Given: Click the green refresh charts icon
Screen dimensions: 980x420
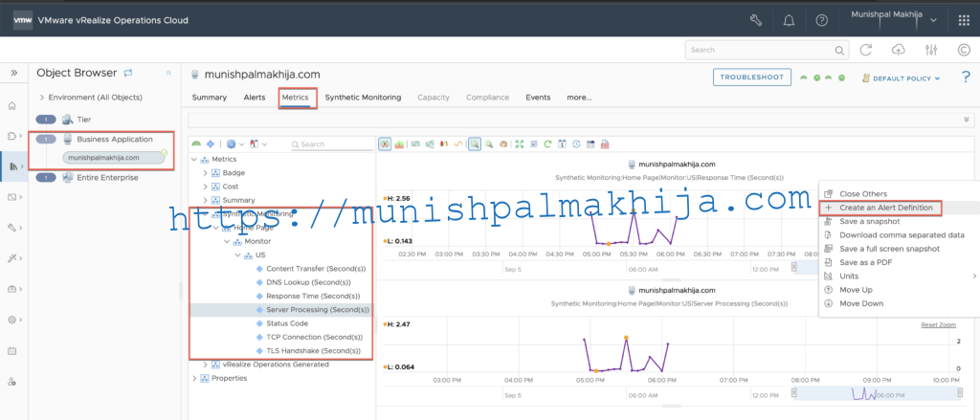Looking at the screenshot, I should [x=547, y=144].
